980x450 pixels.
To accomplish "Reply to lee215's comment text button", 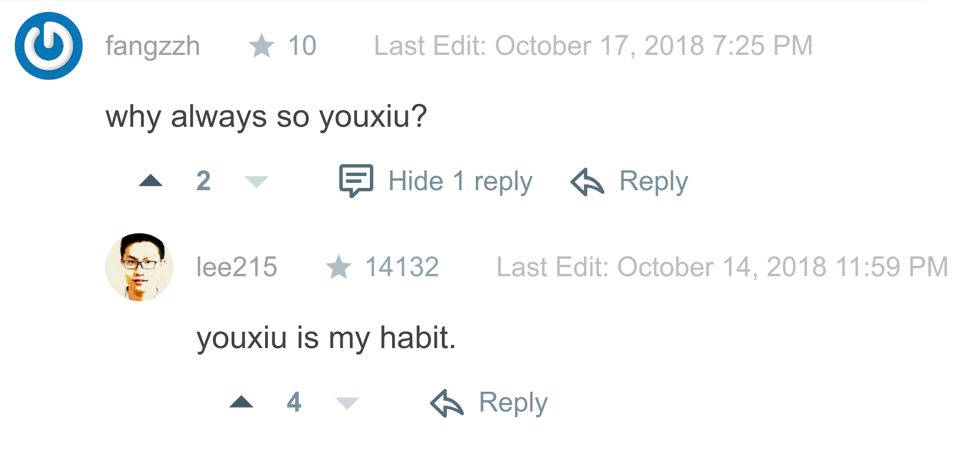I will [x=513, y=403].
